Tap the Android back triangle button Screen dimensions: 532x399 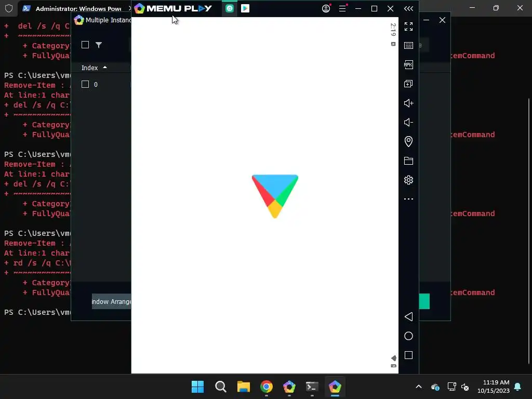pos(408,316)
